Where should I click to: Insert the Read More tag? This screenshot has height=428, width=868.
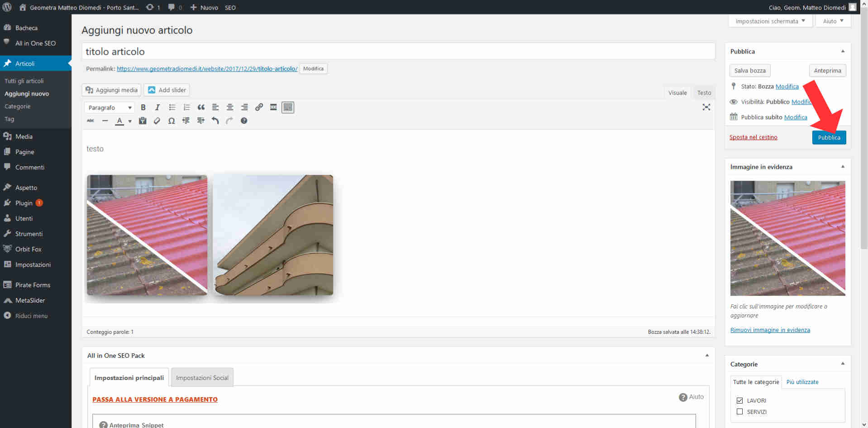[x=273, y=107]
